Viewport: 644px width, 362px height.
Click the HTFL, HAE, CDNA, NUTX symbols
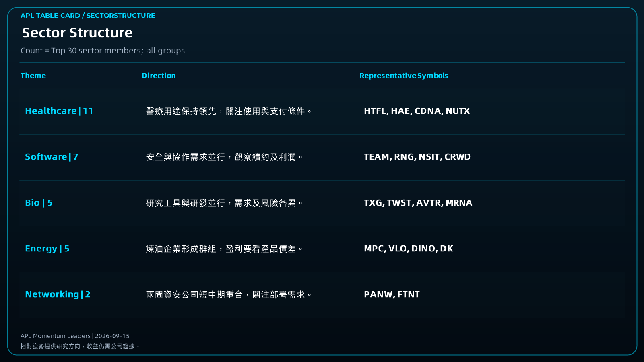pyautogui.click(x=417, y=111)
